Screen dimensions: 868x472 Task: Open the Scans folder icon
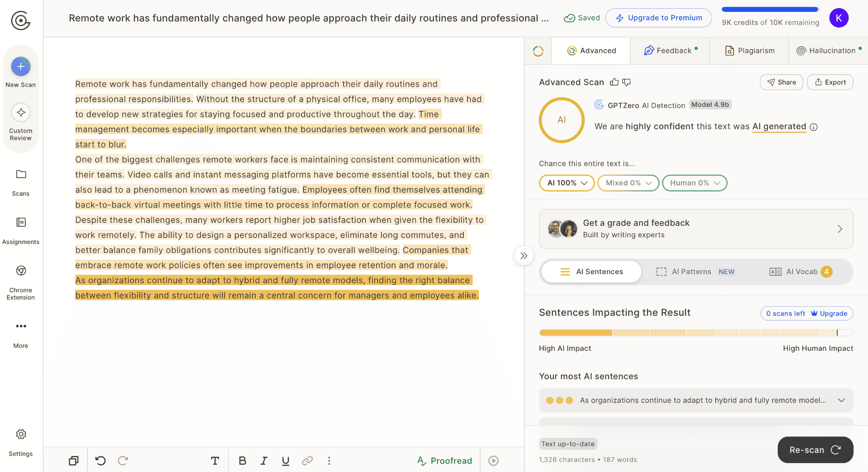coord(21,174)
